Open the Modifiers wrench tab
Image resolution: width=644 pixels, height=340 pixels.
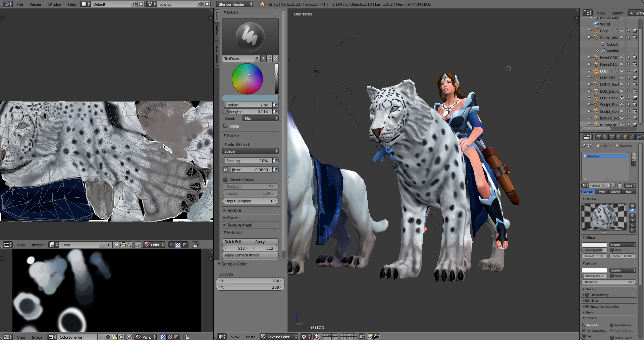[639, 137]
